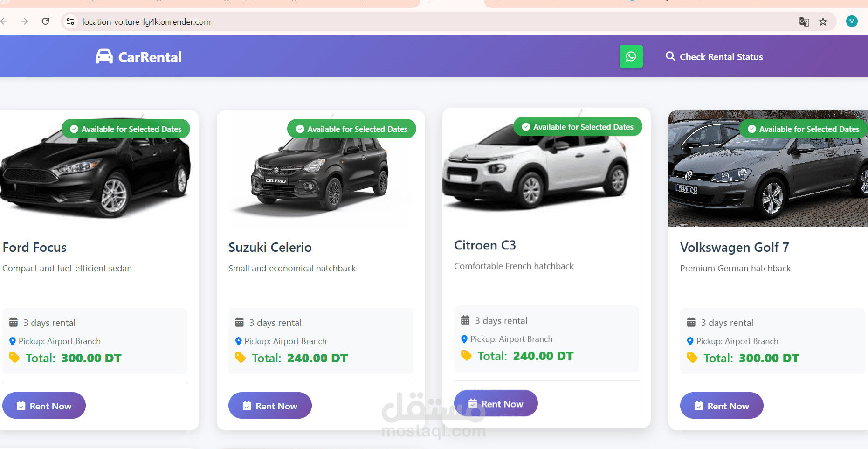Rent the Ford Focus now
The image size is (868, 449).
pos(44,406)
